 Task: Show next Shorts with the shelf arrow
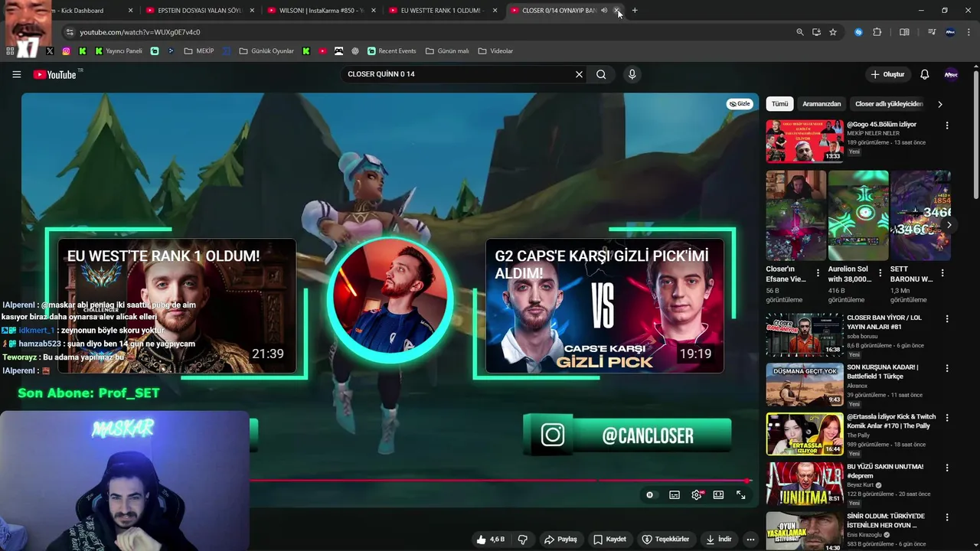pyautogui.click(x=949, y=225)
